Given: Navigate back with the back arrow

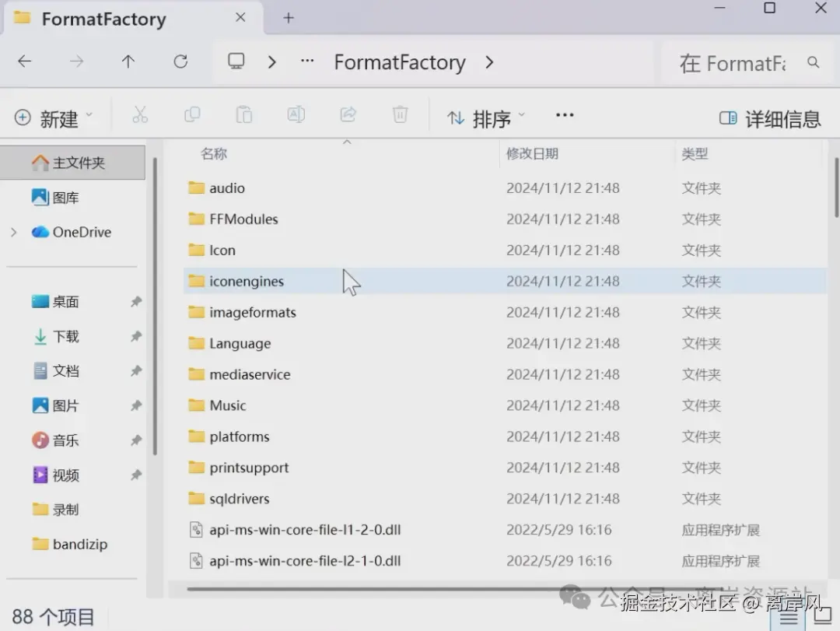Looking at the screenshot, I should [x=24, y=61].
